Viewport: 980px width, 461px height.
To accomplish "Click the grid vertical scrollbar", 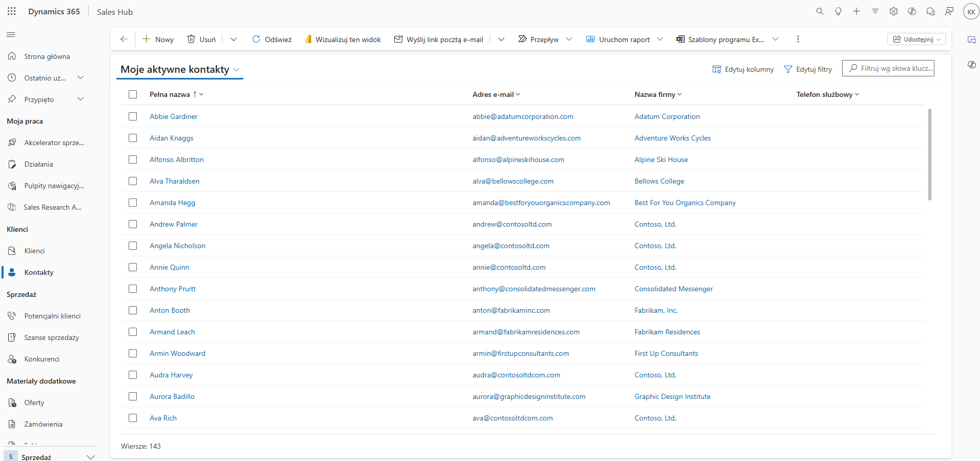I will (x=929, y=154).
